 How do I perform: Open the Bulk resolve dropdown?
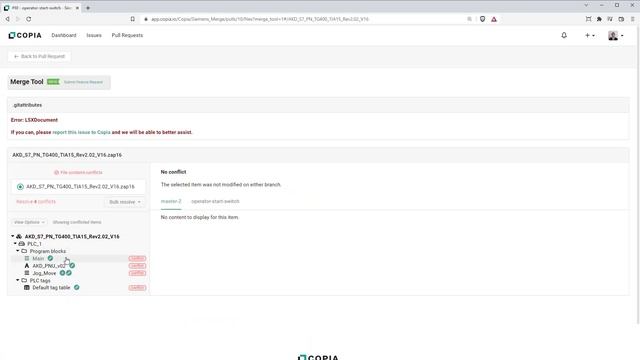(x=124, y=202)
